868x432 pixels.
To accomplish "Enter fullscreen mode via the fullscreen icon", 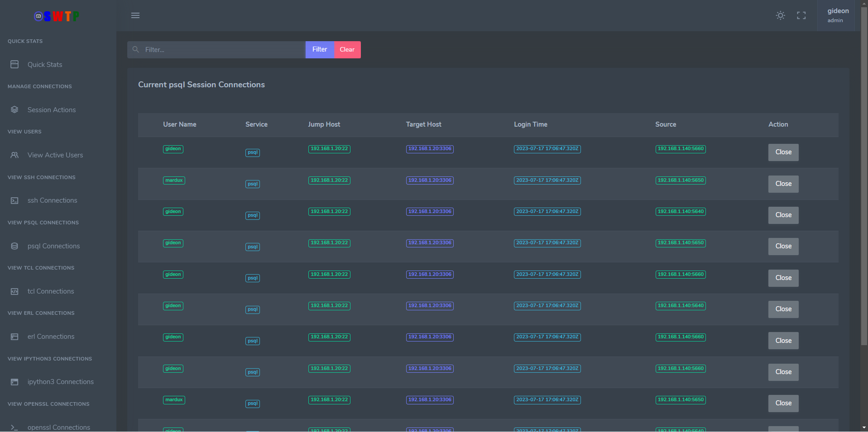I will pos(801,15).
